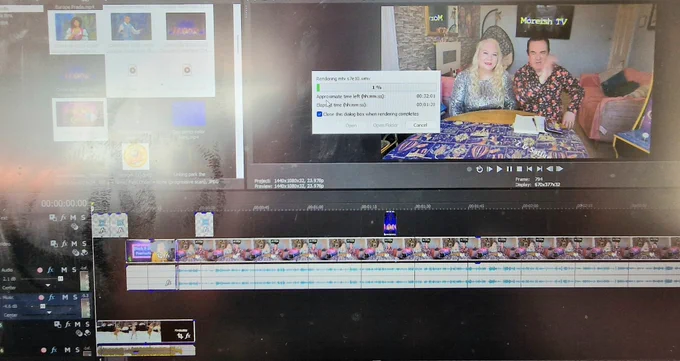Viewport: 680px width, 361px height.
Task: Solo the Audio track
Action: click(x=74, y=270)
